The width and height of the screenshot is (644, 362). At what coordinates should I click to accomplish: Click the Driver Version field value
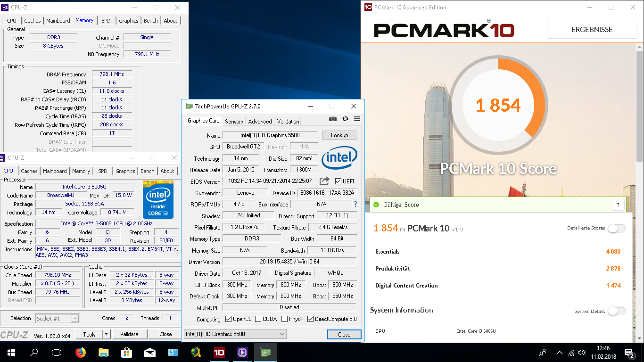289,262
